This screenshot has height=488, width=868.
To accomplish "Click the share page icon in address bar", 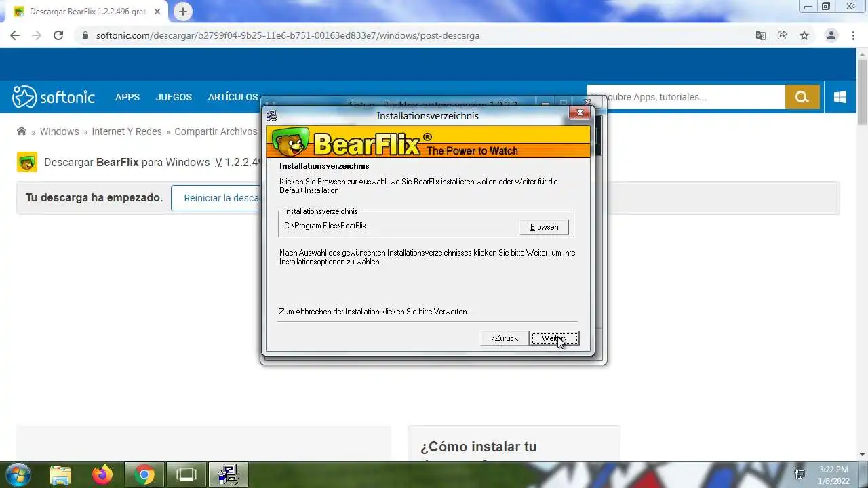I will pyautogui.click(x=783, y=35).
